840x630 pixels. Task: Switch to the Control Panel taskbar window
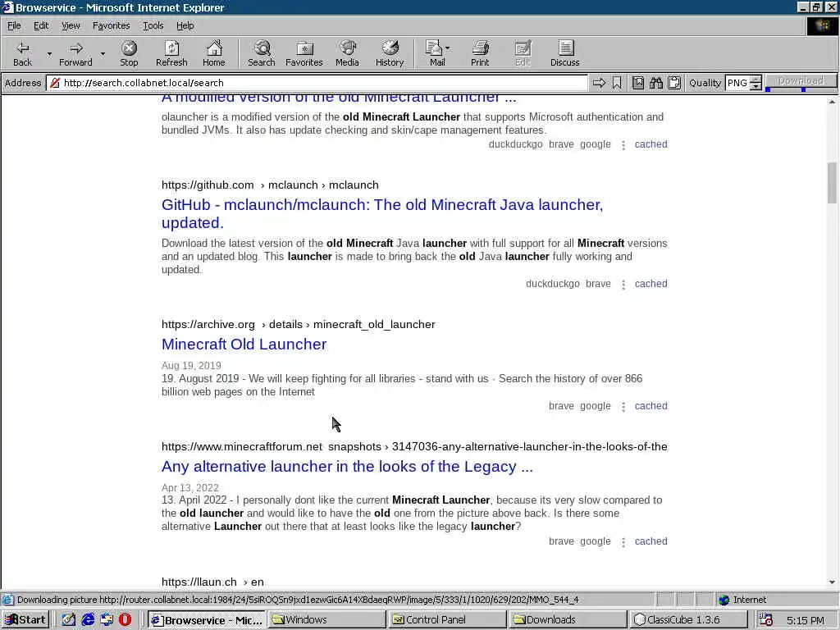click(x=447, y=620)
